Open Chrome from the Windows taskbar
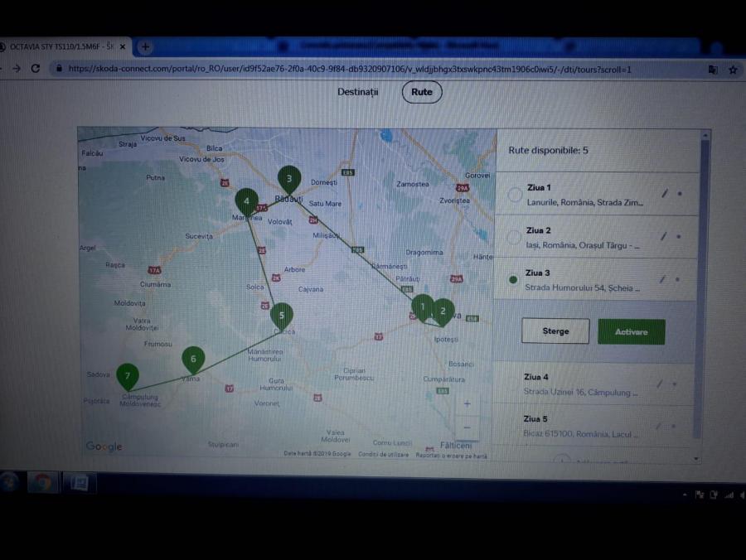The height and width of the screenshot is (560, 746). [43, 483]
